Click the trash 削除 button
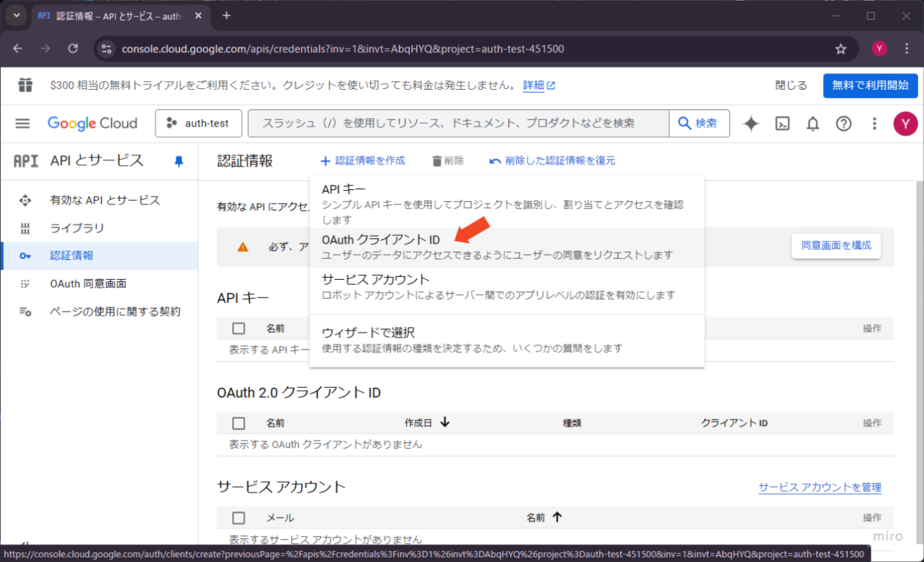 tap(447, 160)
